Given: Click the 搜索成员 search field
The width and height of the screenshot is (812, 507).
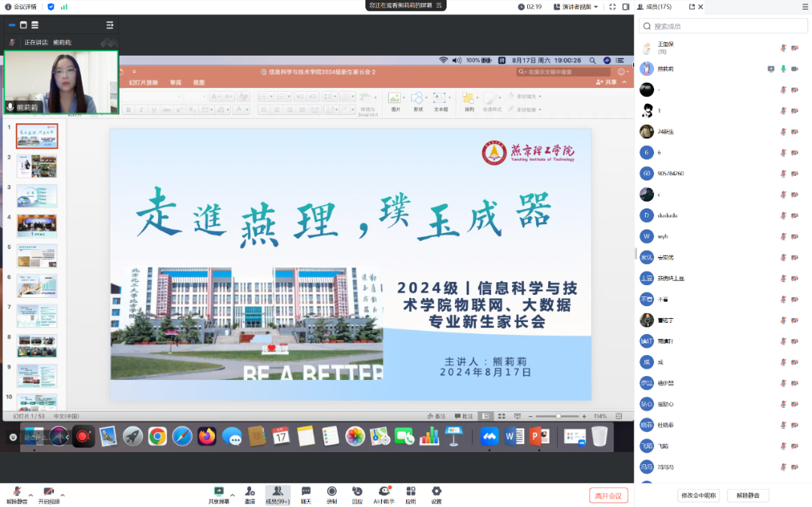Looking at the screenshot, I should click(722, 26).
